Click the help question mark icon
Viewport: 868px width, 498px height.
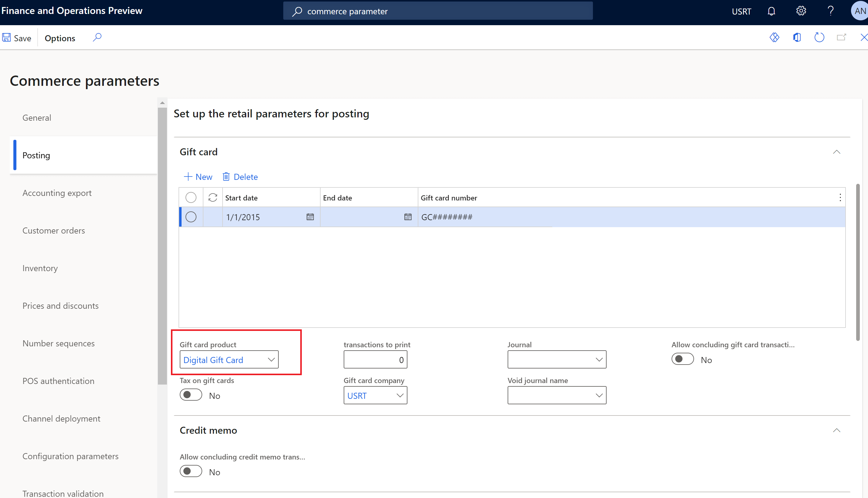(x=829, y=11)
